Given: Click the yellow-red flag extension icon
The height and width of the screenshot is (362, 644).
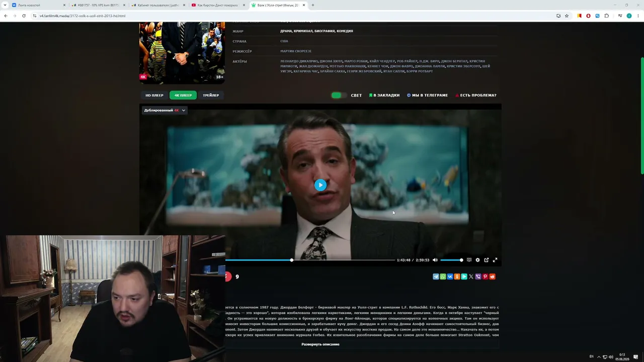Looking at the screenshot, I should click(x=580, y=16).
